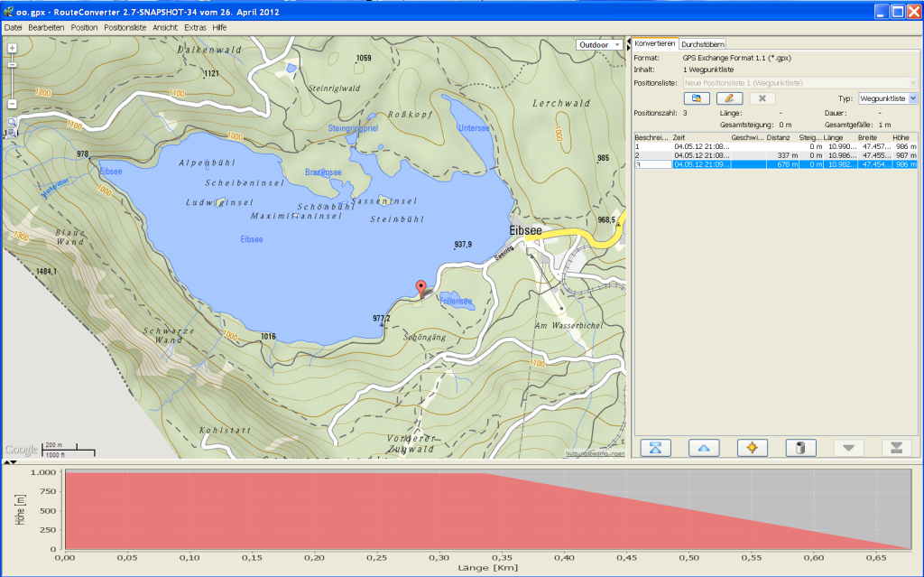Switch to the Durchstöbern tab
The width and height of the screenshot is (924, 577).
(x=702, y=44)
